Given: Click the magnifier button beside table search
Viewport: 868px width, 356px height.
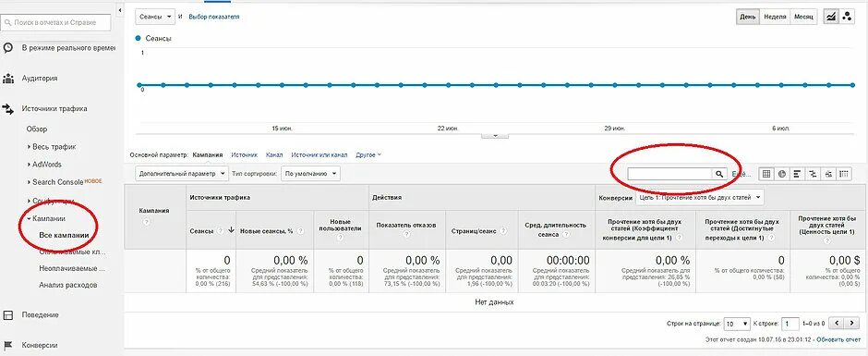Looking at the screenshot, I should point(719,174).
